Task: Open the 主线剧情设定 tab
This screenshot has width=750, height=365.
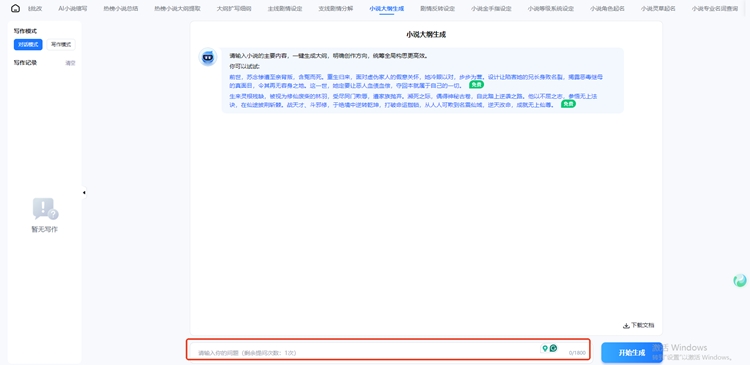Action: (285, 9)
